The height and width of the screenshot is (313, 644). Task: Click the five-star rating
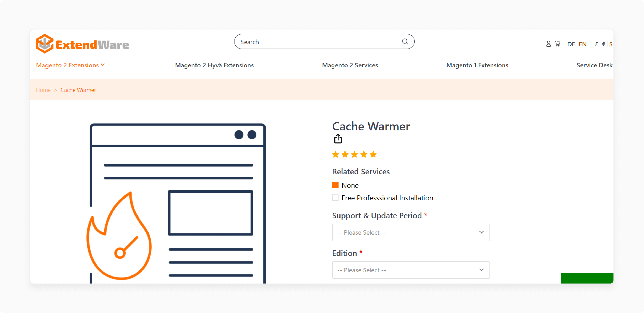pyautogui.click(x=354, y=155)
